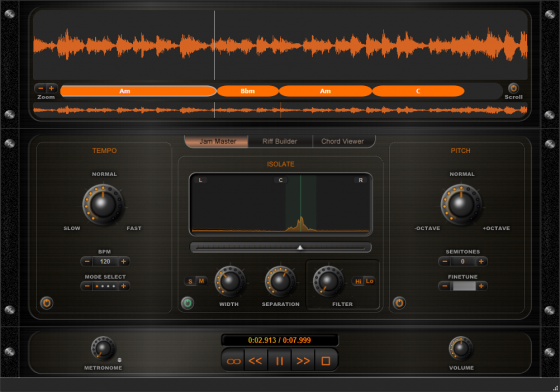Screen dimensions: 560x392
Task: Toggle the loop playback button
Action: (x=234, y=361)
